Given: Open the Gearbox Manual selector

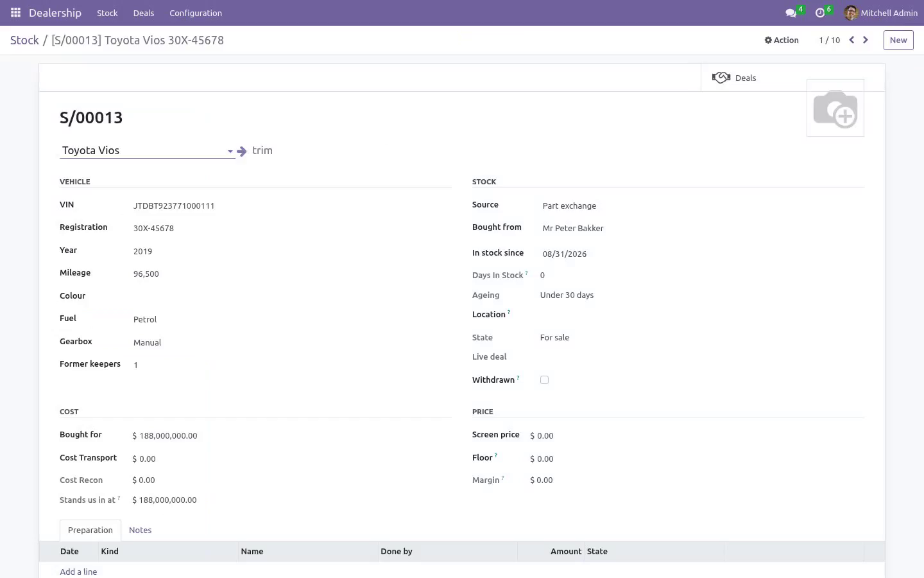Looking at the screenshot, I should 291,342.
